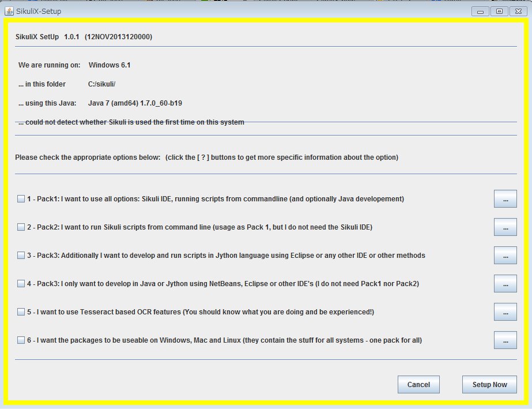Click the SikuliX-Setup title bar text

[37, 10]
